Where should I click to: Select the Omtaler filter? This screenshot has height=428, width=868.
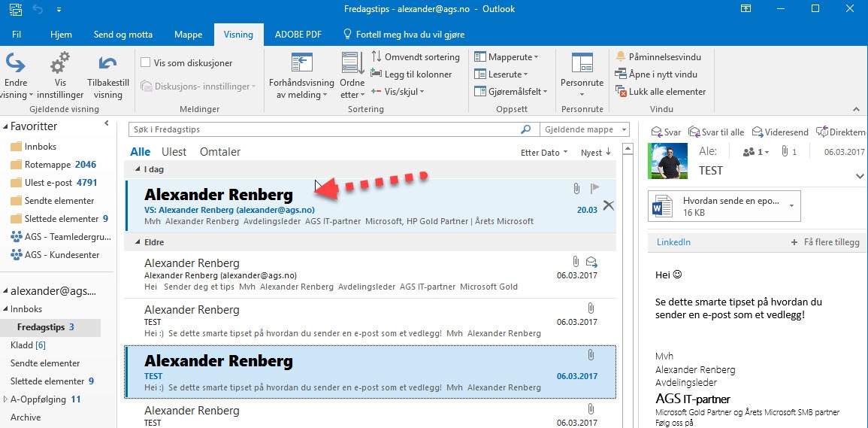220,152
